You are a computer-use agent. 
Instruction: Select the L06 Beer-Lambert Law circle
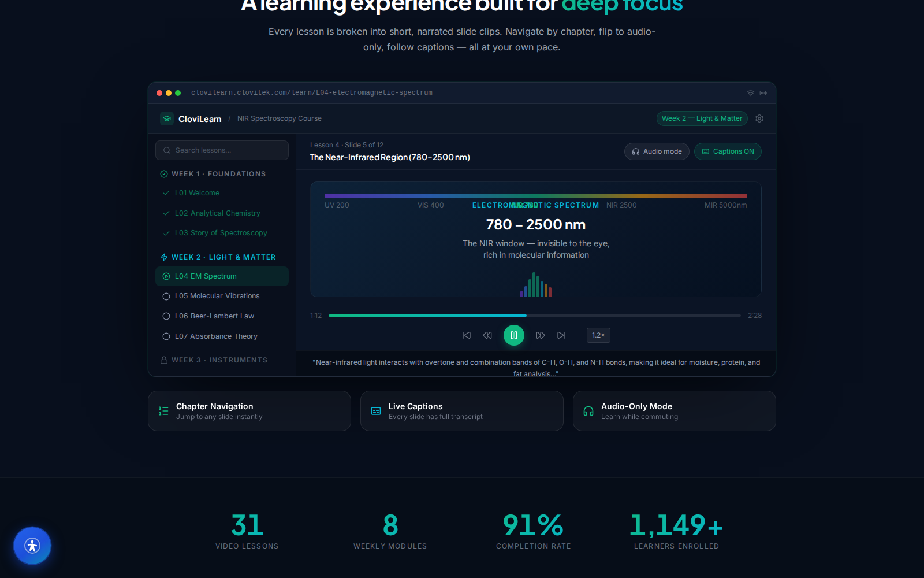click(166, 316)
